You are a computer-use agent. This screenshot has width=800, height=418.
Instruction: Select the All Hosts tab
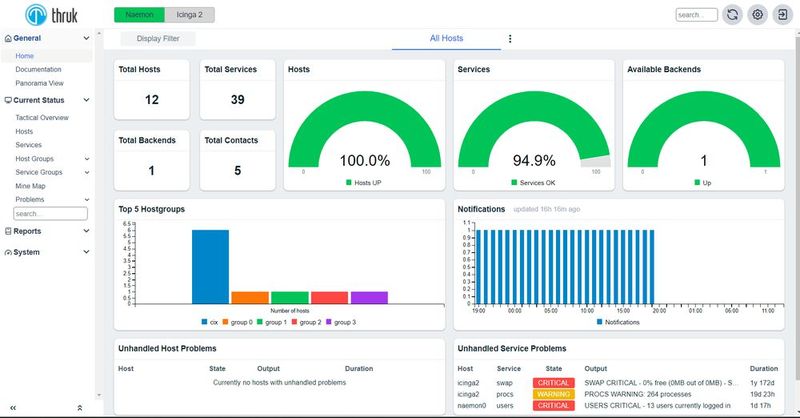446,39
